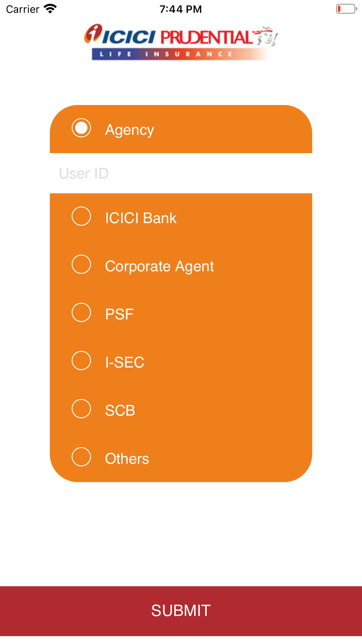Select the SCB radio circle
The height and width of the screenshot is (644, 362).
pos(81,409)
